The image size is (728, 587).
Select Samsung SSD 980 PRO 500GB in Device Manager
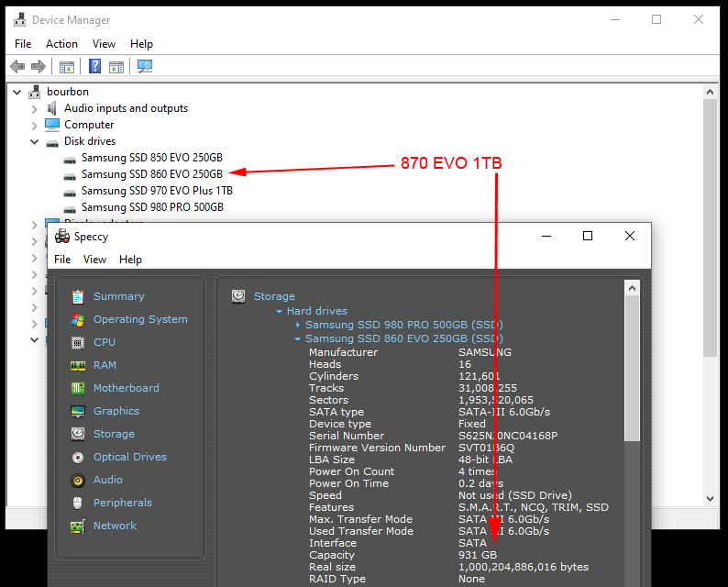point(152,207)
